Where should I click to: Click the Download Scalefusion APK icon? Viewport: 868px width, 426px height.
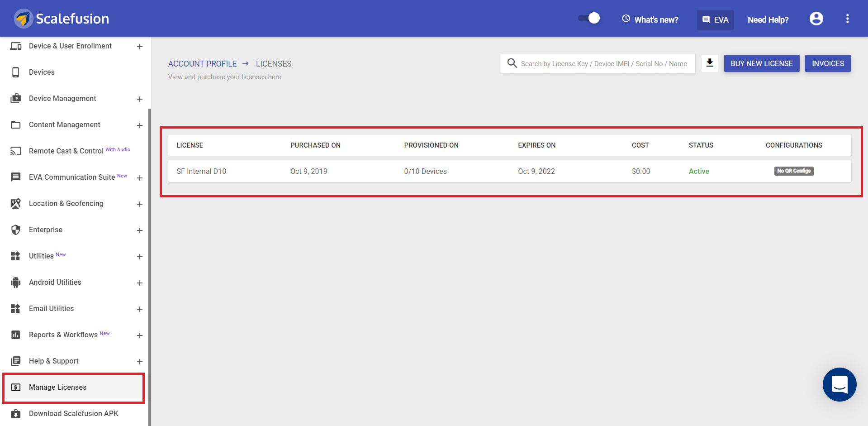click(x=16, y=413)
